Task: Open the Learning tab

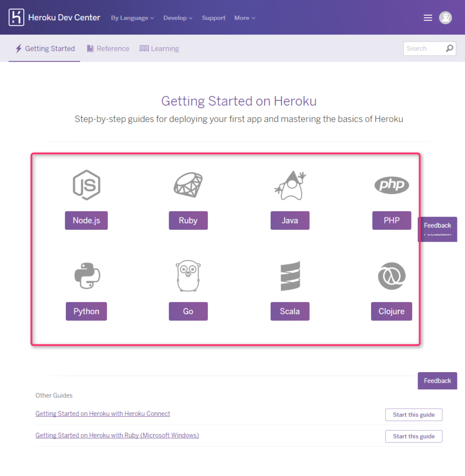Action: (x=159, y=48)
